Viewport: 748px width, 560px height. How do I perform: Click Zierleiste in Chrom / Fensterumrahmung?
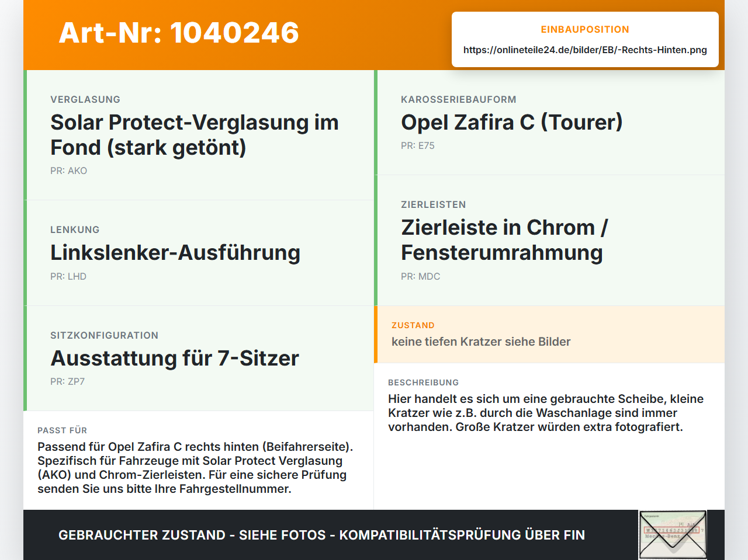coord(504,240)
